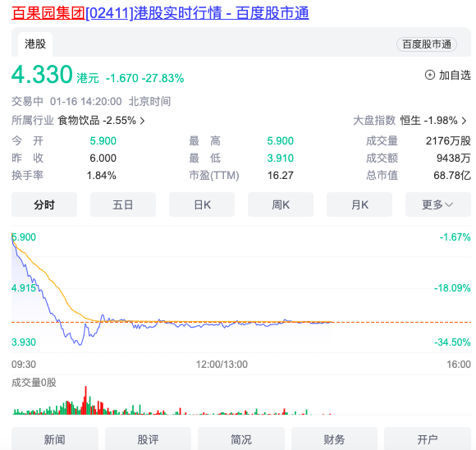Image resolution: width=476 pixels, height=450 pixels.
Task: Click the 总市值 value 68.78亿
Action: [452, 176]
